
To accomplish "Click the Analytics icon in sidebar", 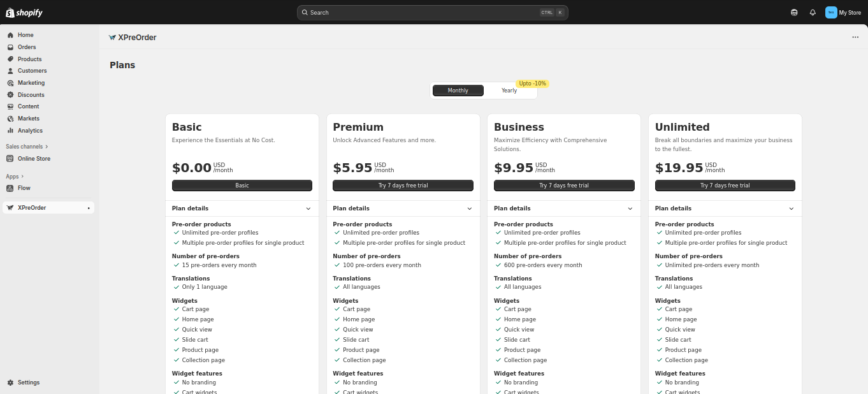I will 10,131.
